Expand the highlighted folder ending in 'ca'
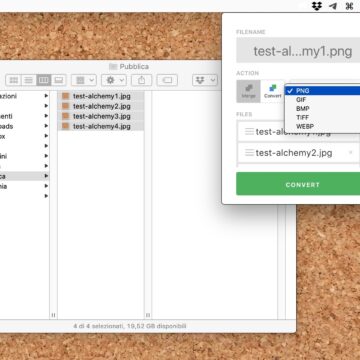Viewport: 360px width, 360px height. coord(46,176)
